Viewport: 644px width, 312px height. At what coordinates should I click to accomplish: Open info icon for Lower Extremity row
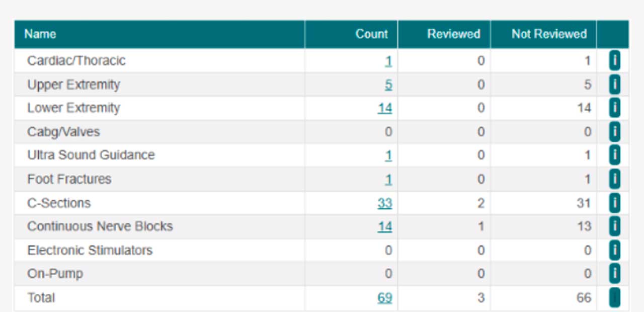tap(614, 108)
